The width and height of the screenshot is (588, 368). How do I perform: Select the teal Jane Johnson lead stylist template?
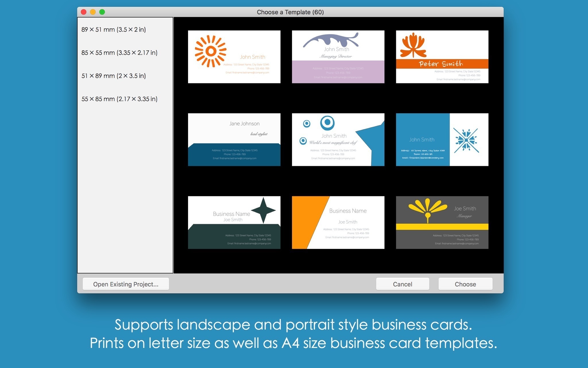235,139
